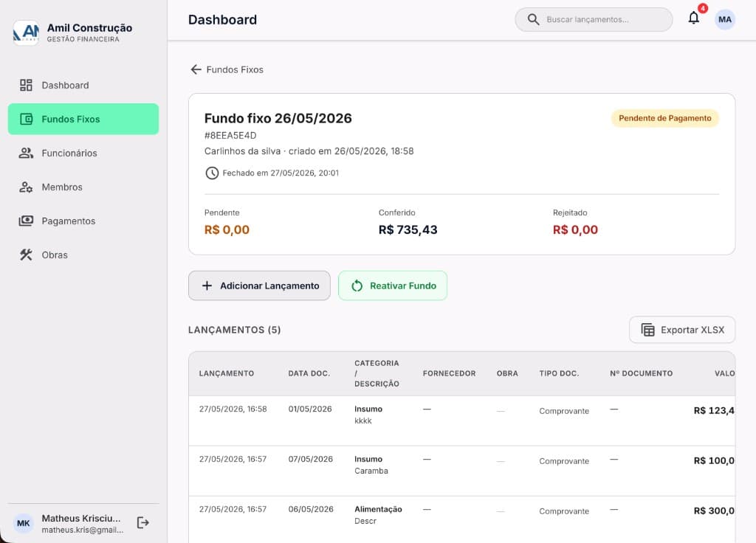Click the search magnifier icon
Screen dimensions: 756x543
[x=533, y=19]
